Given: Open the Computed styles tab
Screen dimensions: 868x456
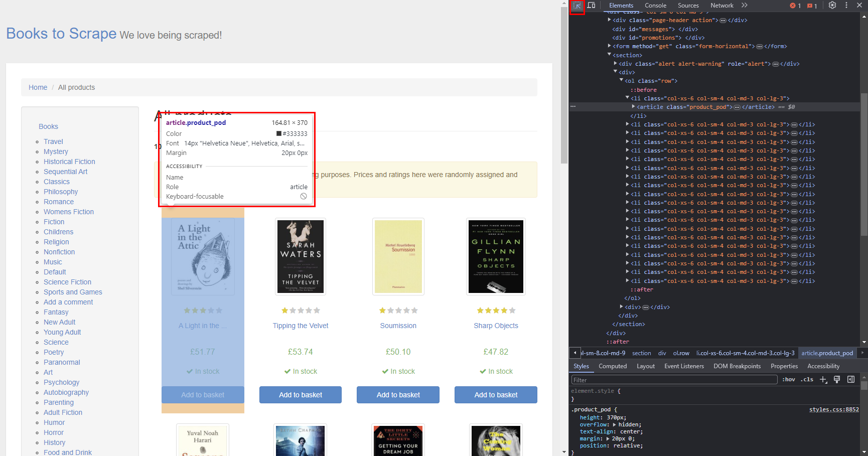Looking at the screenshot, I should point(613,366).
